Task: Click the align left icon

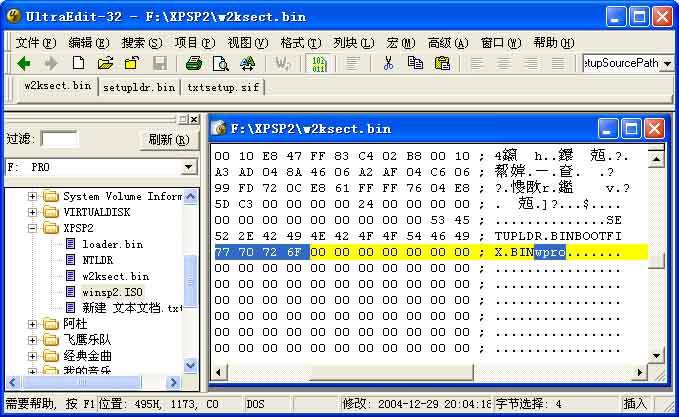Action: [477, 64]
